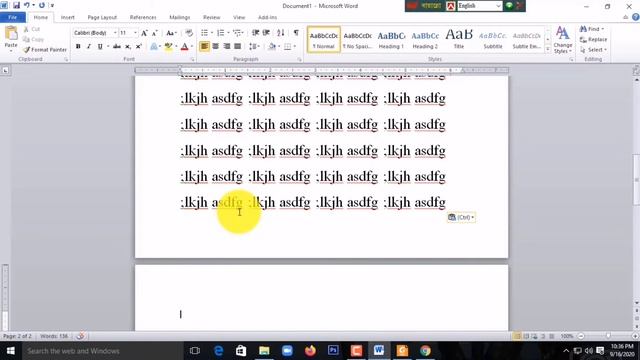This screenshot has width=640, height=360.
Task: Open the font size 11 dropdown
Action: pos(135,33)
